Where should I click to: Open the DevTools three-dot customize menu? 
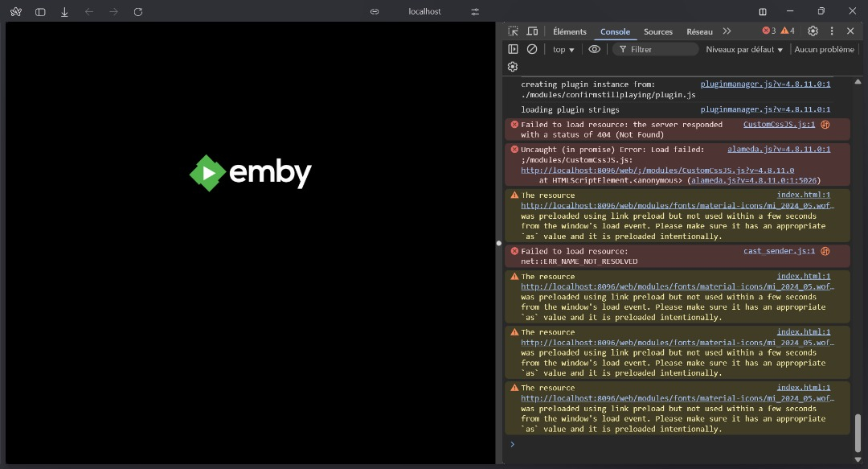point(832,31)
